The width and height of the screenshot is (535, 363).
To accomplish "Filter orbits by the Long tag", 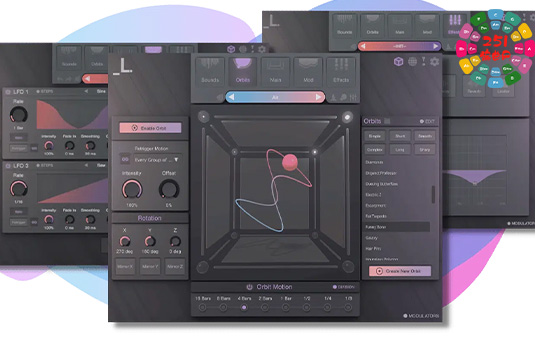I will click(x=400, y=149).
